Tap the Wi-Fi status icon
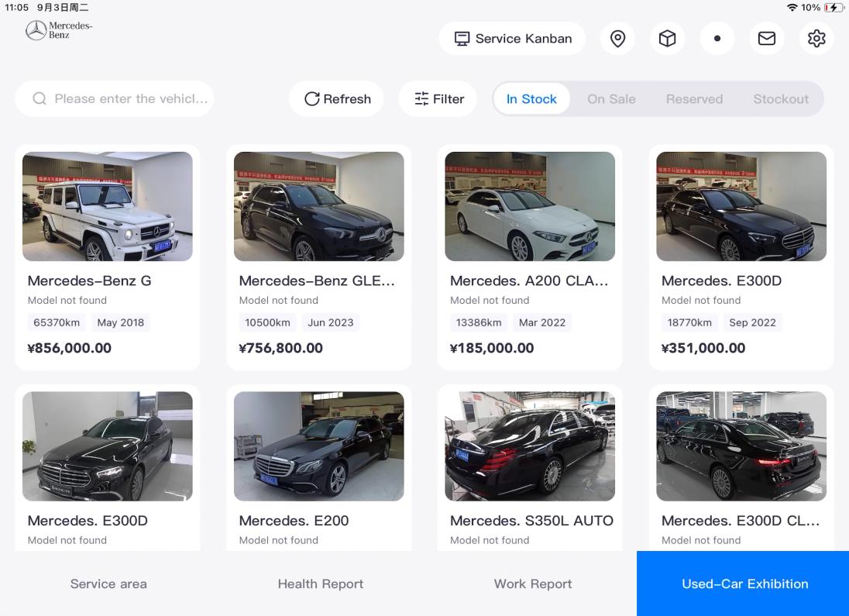This screenshot has height=616, width=849. (x=792, y=7)
